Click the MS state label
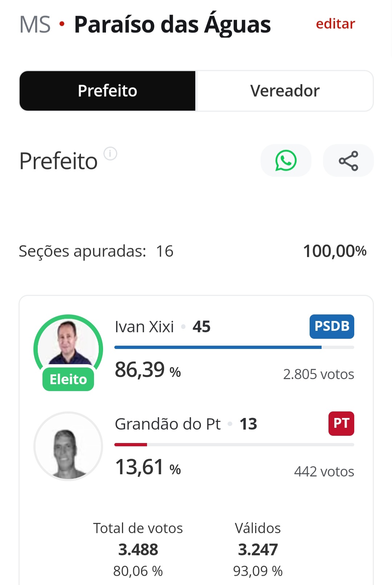 (x=35, y=25)
